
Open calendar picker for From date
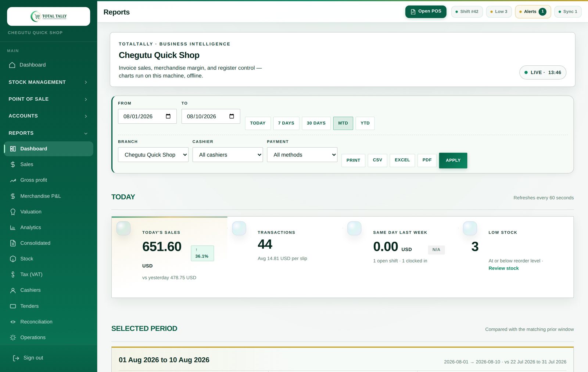168,116
